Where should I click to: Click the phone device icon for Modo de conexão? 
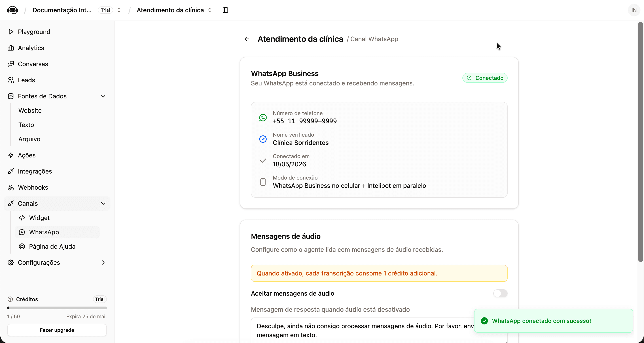click(x=263, y=182)
